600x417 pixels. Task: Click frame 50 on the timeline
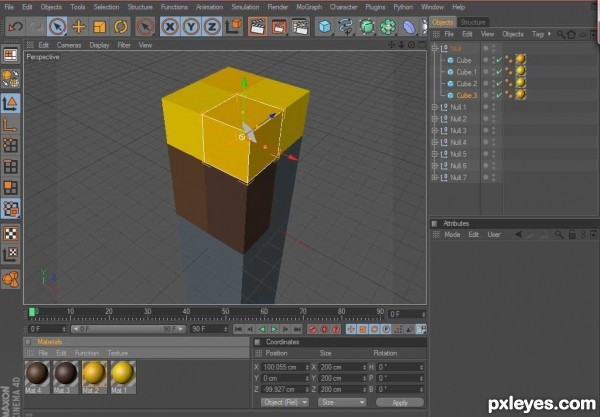click(225, 314)
